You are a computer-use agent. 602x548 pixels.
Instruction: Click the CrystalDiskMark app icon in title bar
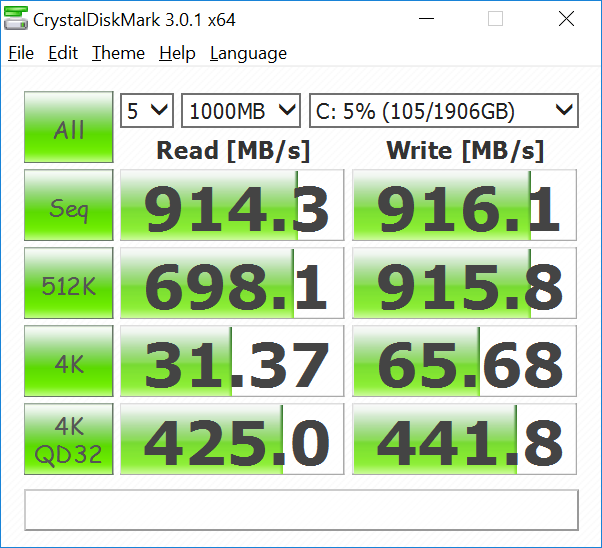coord(16,18)
